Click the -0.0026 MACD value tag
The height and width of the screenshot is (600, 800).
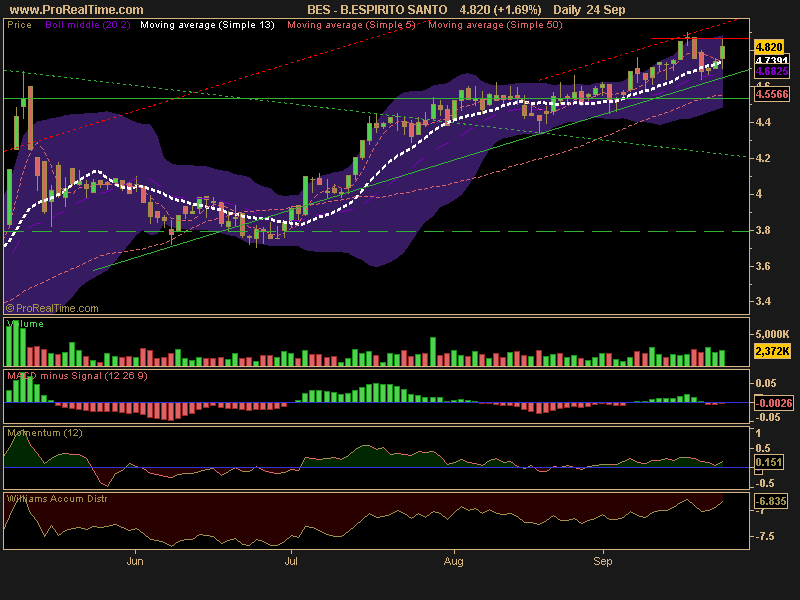[x=774, y=403]
